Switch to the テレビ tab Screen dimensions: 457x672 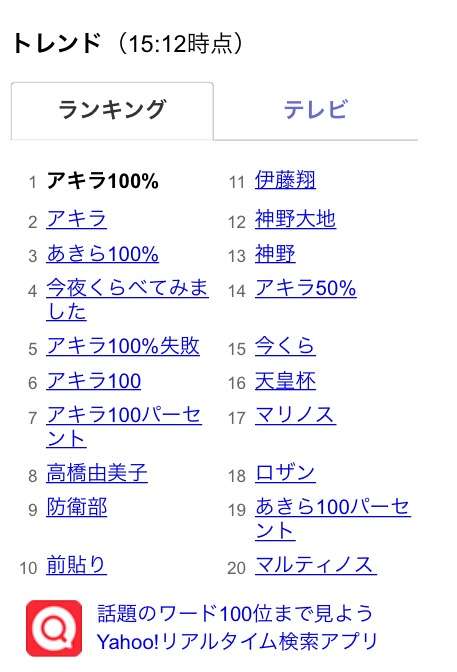(316, 111)
